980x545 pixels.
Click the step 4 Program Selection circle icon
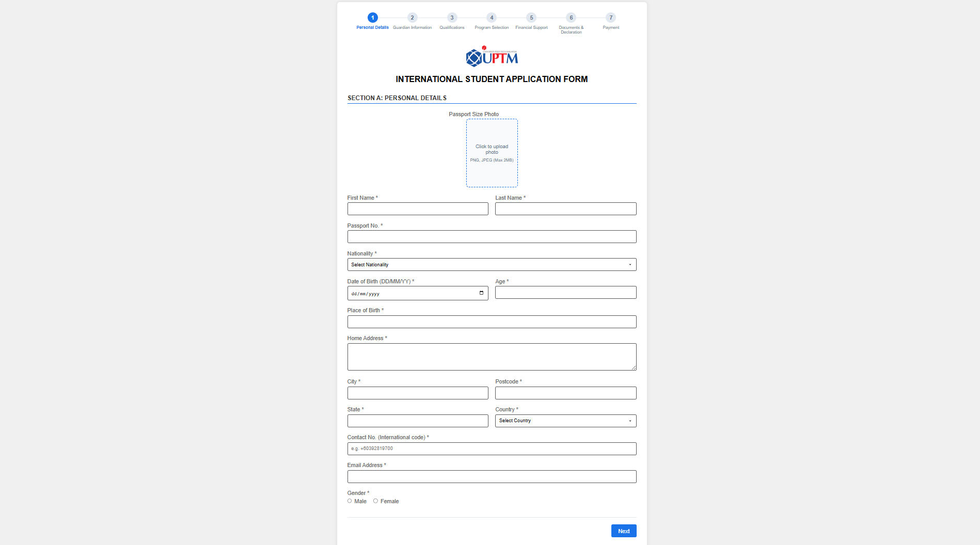click(x=492, y=18)
